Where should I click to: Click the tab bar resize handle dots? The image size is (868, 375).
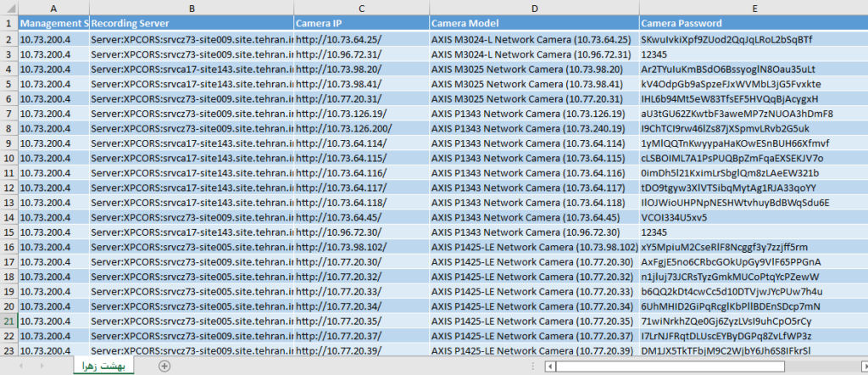click(534, 366)
